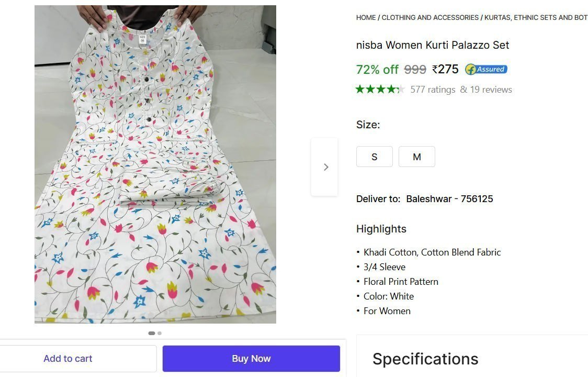Click the Flipkart Assured badge
This screenshot has height=377, width=588.
tap(485, 69)
